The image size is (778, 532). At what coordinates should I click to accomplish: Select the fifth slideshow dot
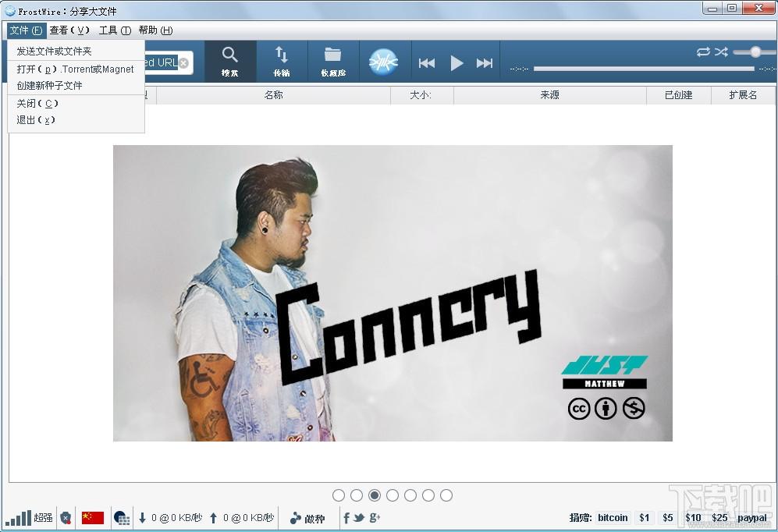click(410, 495)
